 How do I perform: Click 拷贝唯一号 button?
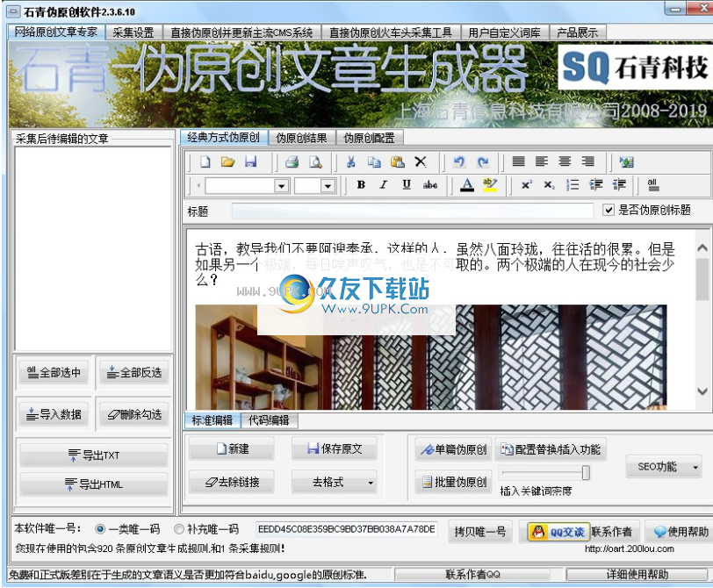480,532
